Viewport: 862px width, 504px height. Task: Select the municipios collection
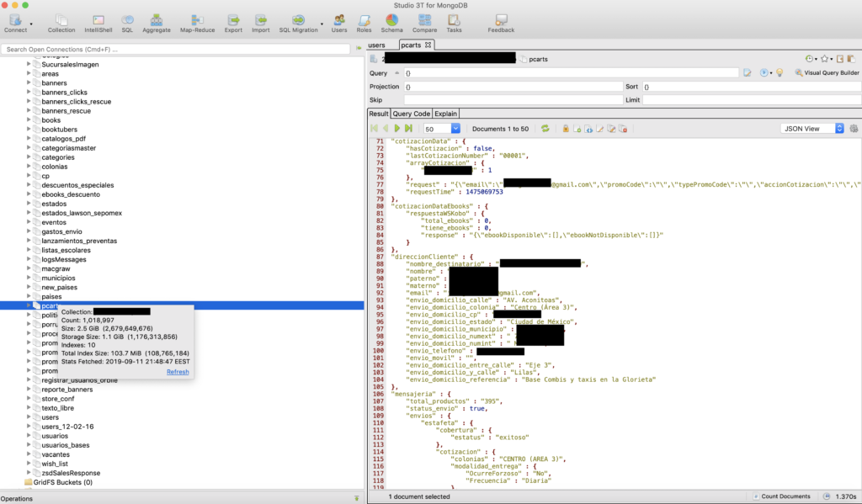click(x=58, y=279)
